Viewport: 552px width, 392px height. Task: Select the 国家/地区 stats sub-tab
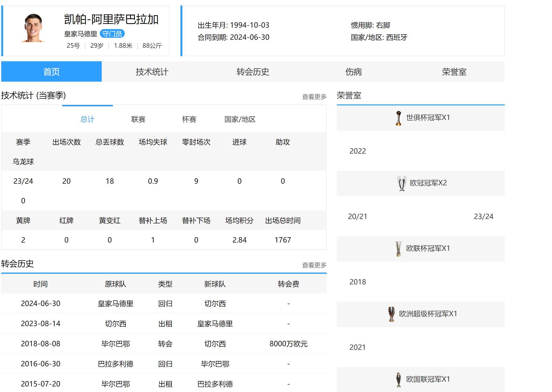coord(240,119)
